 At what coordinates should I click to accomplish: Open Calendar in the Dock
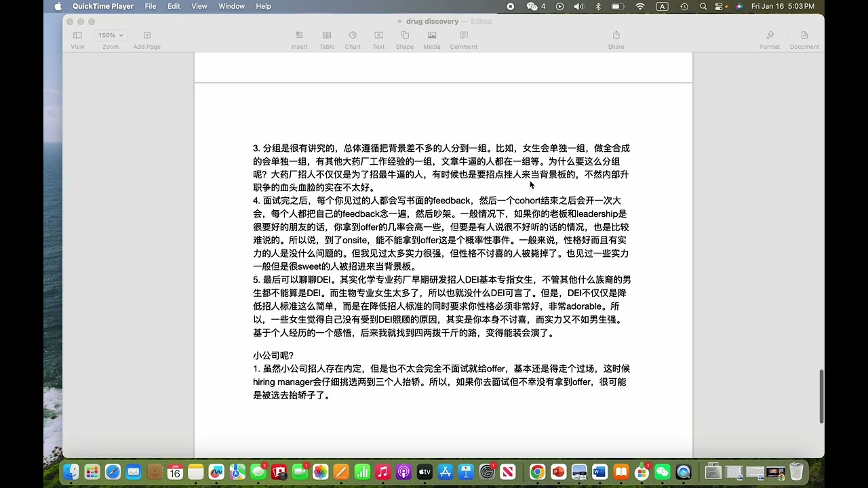pos(175,472)
